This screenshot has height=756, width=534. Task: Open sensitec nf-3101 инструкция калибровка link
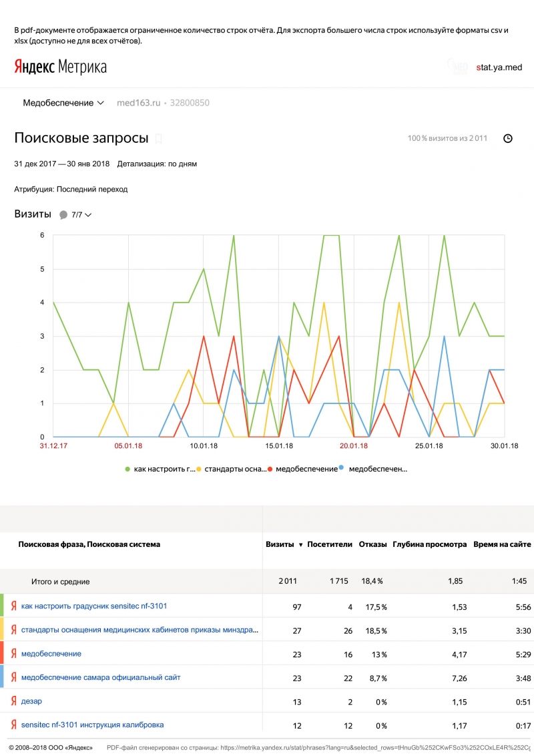coord(93,725)
